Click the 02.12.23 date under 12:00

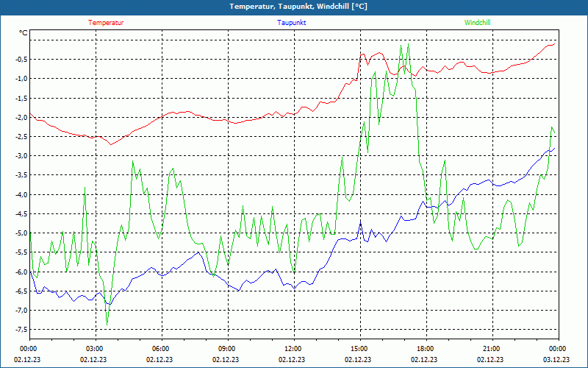292,359
